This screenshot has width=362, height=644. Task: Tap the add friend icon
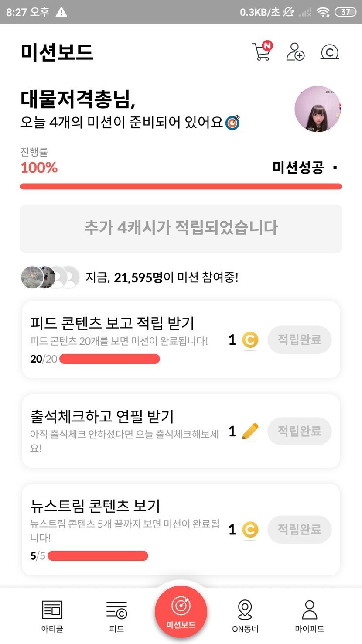(295, 52)
